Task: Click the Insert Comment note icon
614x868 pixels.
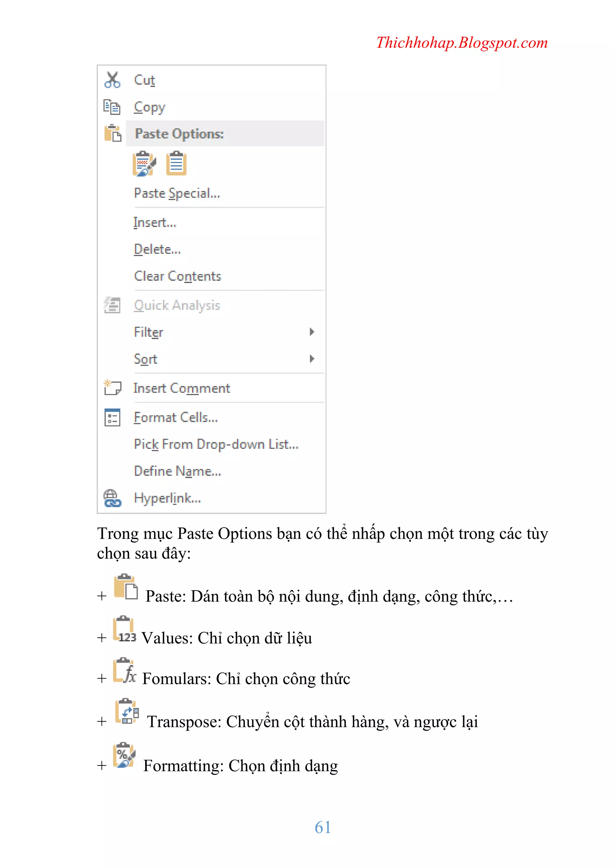Action: pos(112,388)
